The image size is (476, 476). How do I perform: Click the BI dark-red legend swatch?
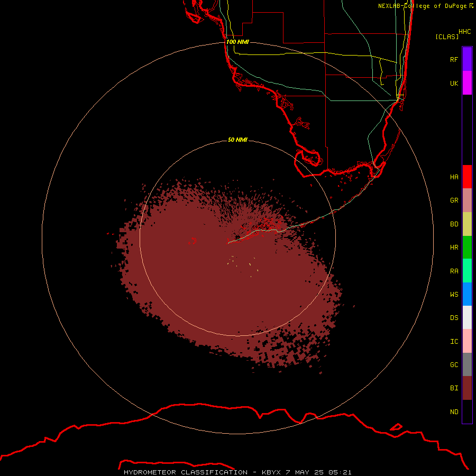(x=467, y=388)
